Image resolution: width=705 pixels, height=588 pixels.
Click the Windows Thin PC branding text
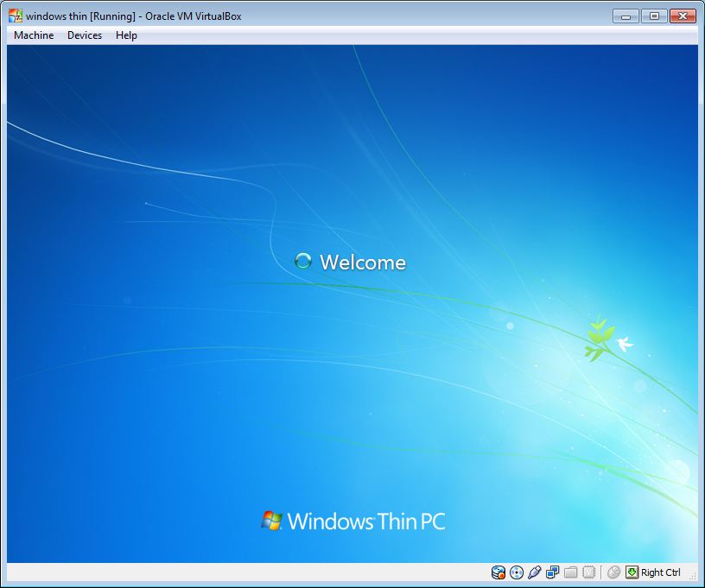(x=366, y=522)
